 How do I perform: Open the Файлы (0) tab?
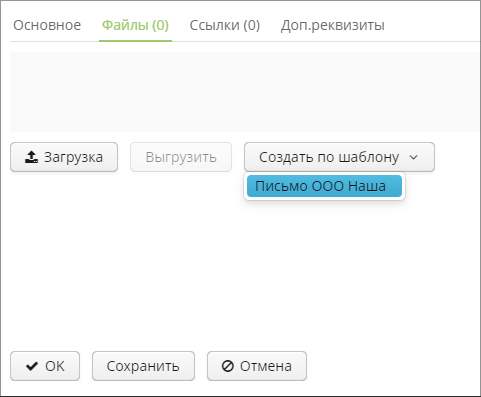135,25
